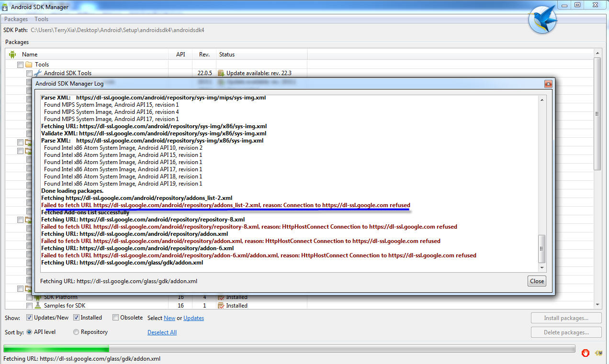Click the Android SDK Manager title bar icon
The image size is (609, 364).
click(x=5, y=7)
